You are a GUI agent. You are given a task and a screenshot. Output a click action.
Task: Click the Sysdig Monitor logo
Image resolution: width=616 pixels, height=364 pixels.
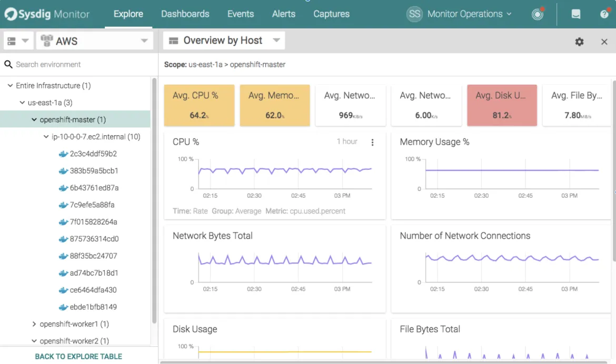tap(46, 14)
